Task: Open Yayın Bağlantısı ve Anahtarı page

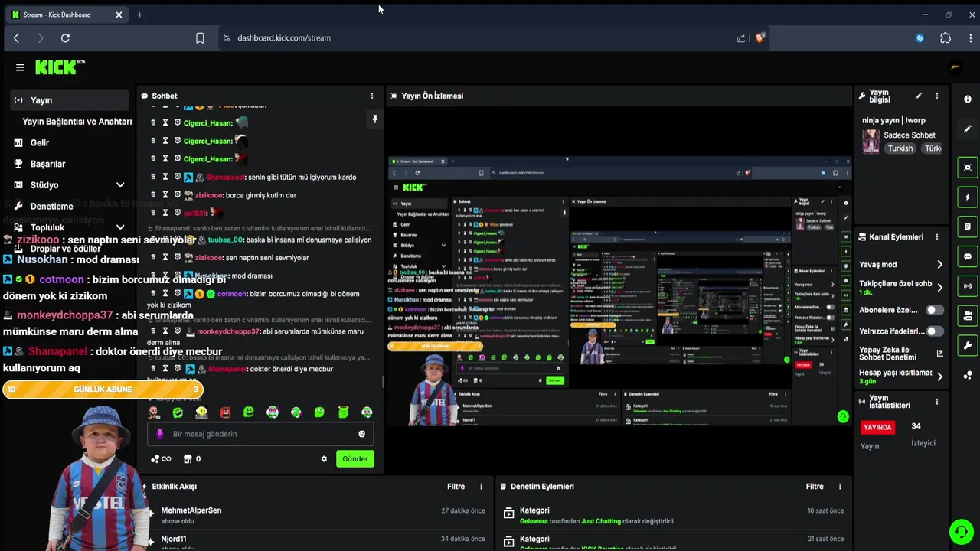Action: click(77, 122)
